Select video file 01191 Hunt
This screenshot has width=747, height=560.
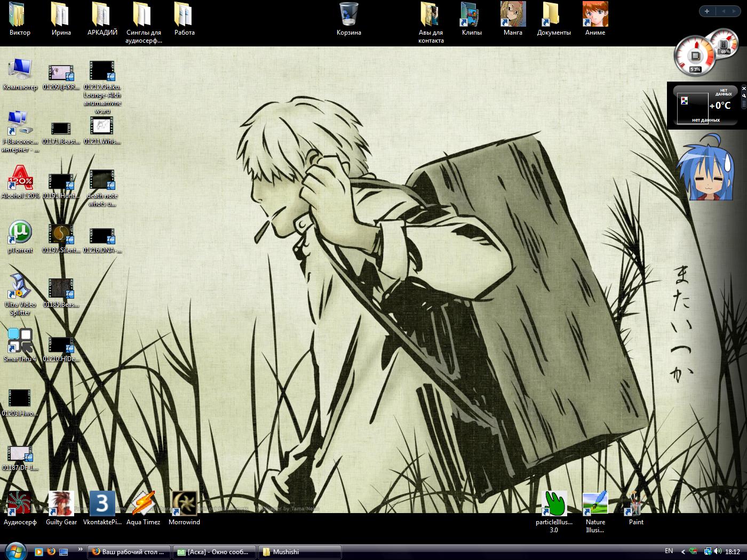(x=61, y=186)
